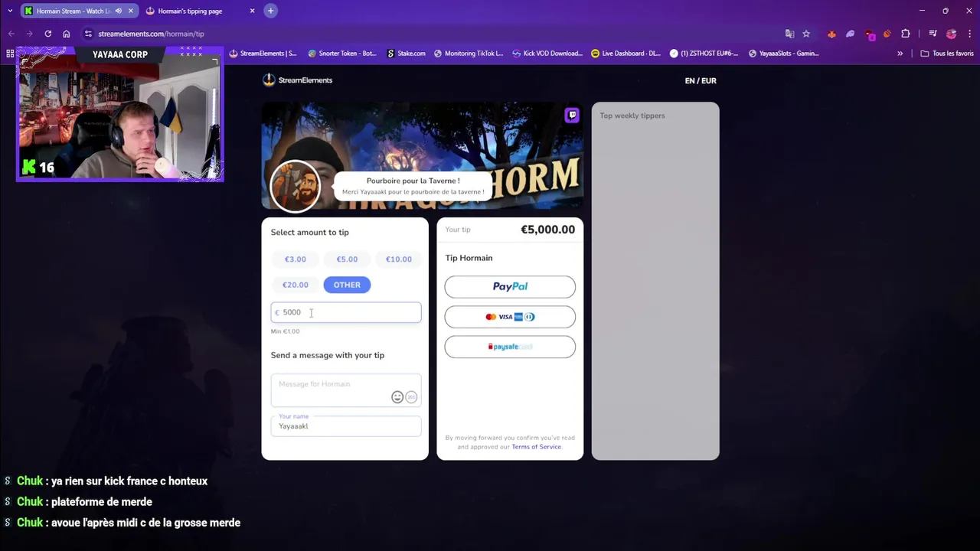Open the Live Dashboard bookmark
The width and height of the screenshot is (980, 551).
(x=626, y=54)
